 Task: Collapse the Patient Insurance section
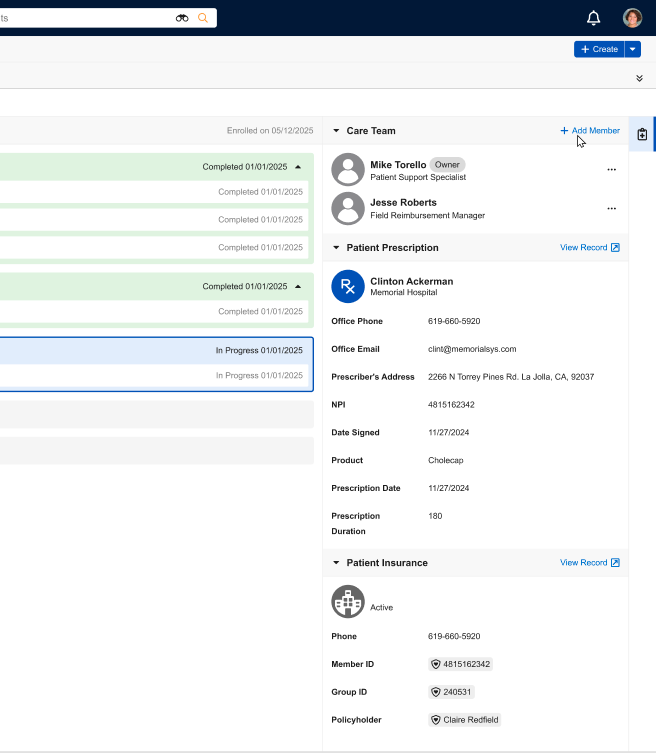[x=336, y=563]
